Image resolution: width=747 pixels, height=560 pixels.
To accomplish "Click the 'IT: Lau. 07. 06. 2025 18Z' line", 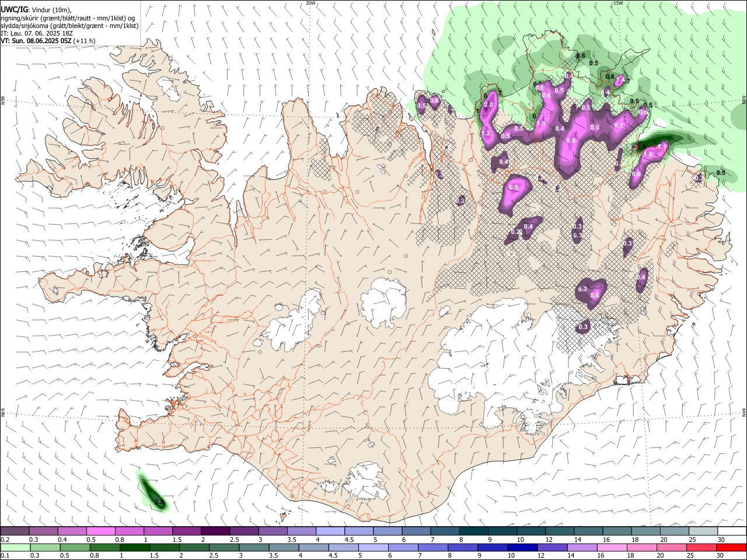I will tap(37, 33).
